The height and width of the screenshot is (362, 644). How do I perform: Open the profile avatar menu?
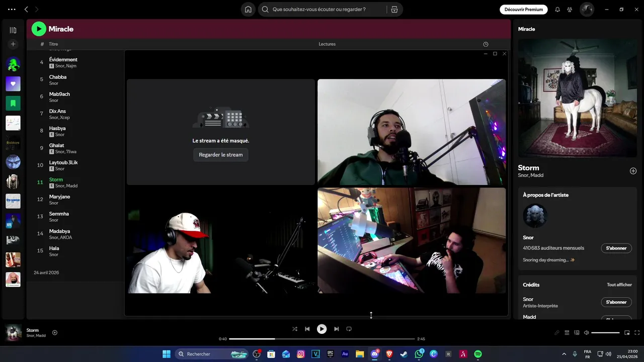coord(587,9)
